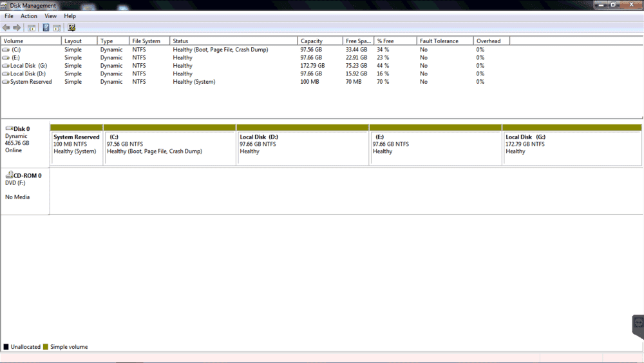Toggle the Show/Hide Console Tree toolbar icon
The width and height of the screenshot is (644, 363).
click(31, 28)
